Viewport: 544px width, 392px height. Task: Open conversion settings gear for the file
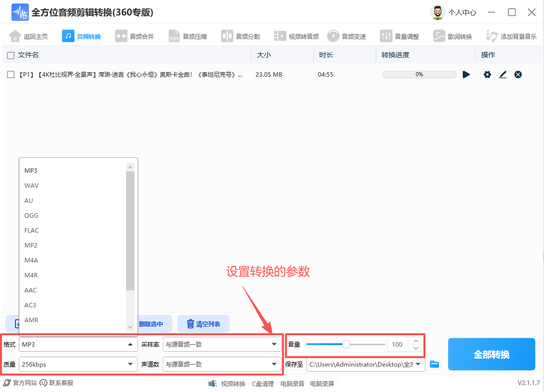(487, 74)
